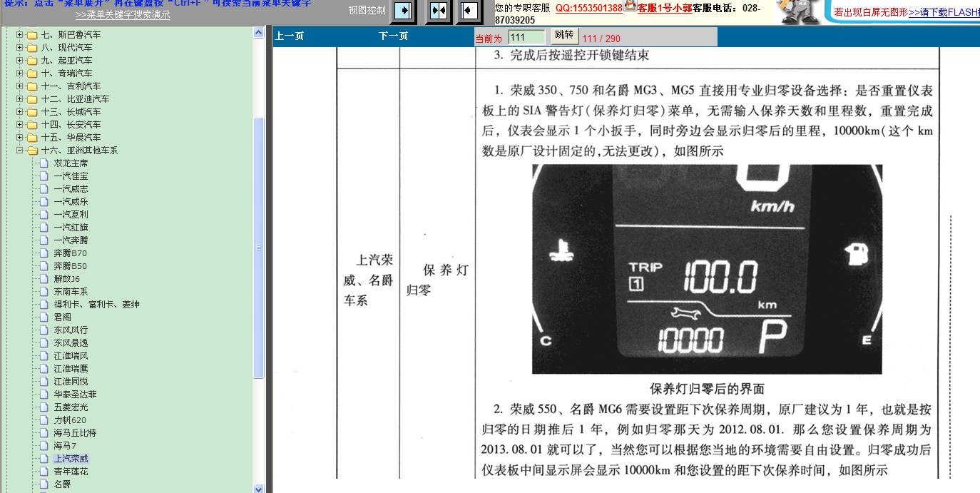980x493 pixels.
Task: Open the 海马丘比特 tree item
Action: (x=76, y=433)
